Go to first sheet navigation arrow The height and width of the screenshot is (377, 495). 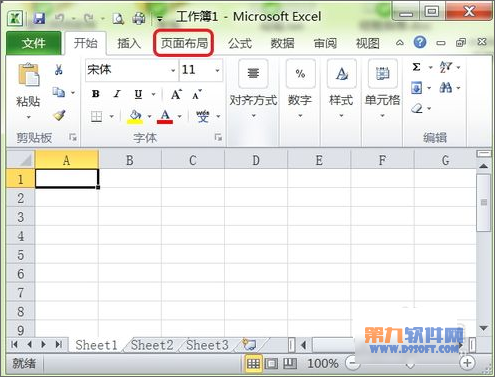pos(14,344)
